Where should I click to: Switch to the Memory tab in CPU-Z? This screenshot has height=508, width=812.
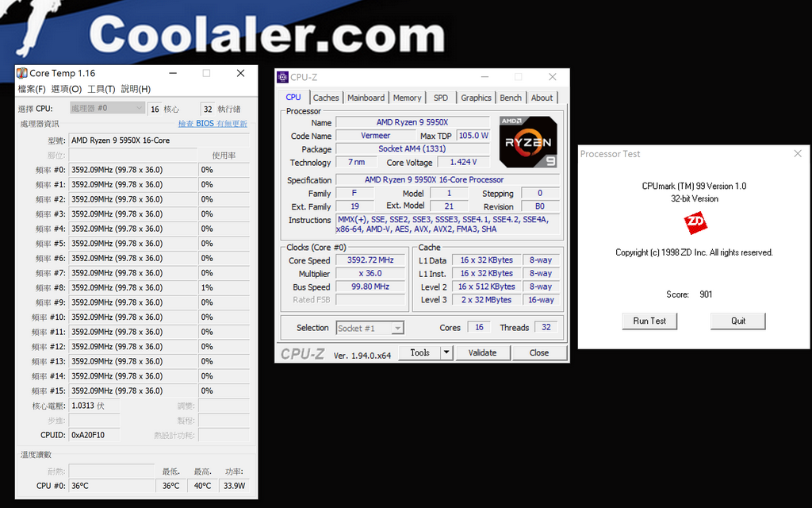[x=407, y=98]
